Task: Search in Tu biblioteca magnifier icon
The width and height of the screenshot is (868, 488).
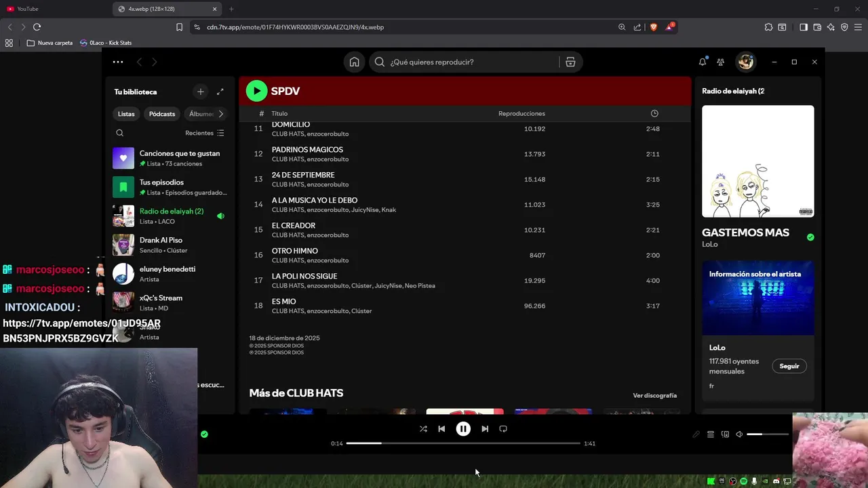Action: pos(120,133)
